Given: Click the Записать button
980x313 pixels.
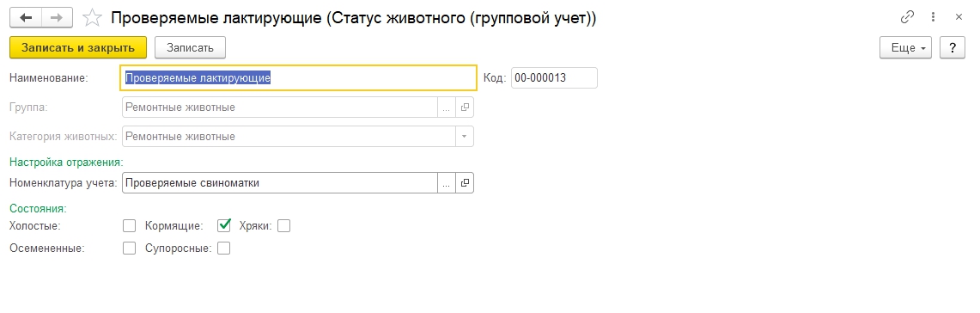Looking at the screenshot, I should click(x=190, y=47).
